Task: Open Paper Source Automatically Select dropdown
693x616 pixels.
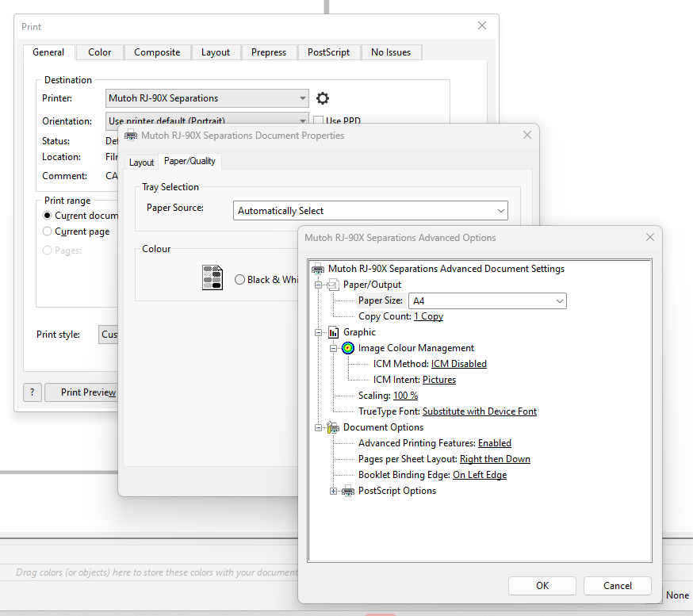Action: point(370,211)
